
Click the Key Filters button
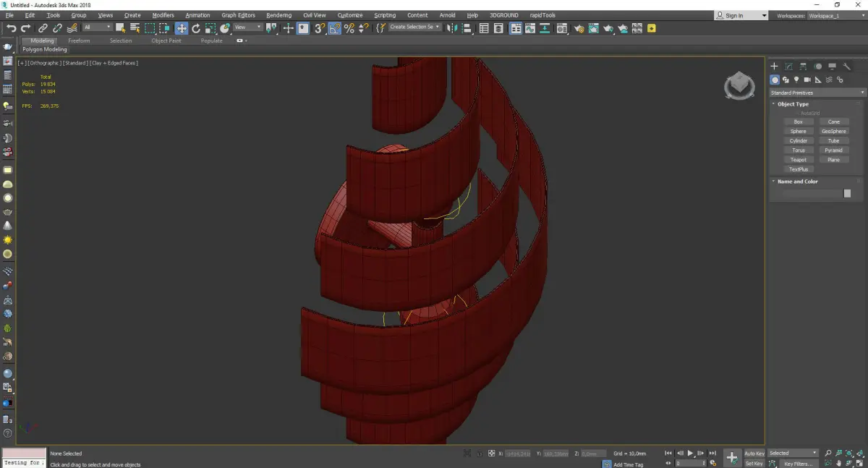coord(798,464)
